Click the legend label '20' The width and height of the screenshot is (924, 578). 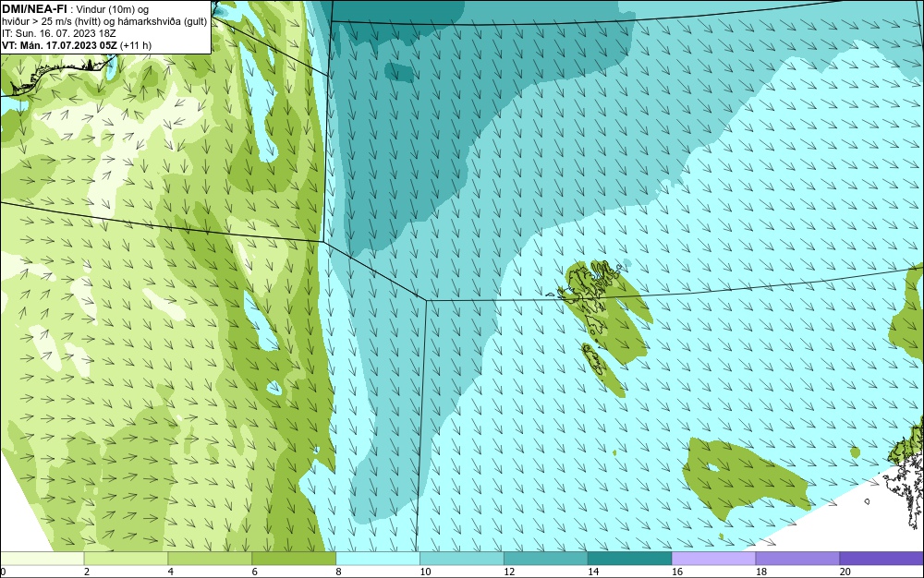point(845,572)
